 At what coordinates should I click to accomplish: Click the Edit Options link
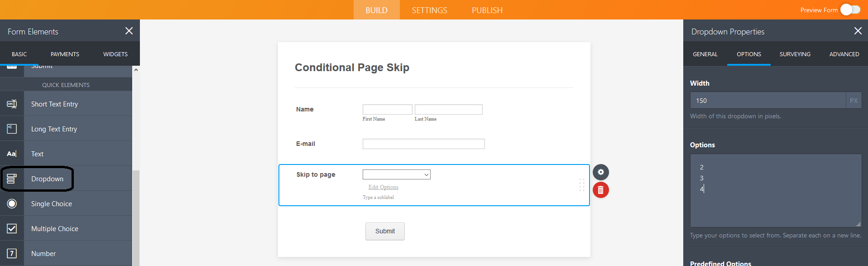(383, 187)
